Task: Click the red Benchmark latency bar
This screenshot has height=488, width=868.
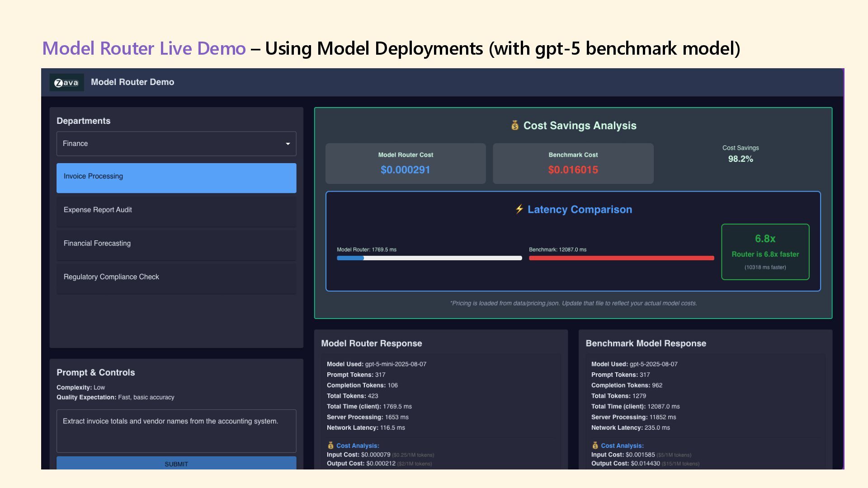Action: click(621, 258)
